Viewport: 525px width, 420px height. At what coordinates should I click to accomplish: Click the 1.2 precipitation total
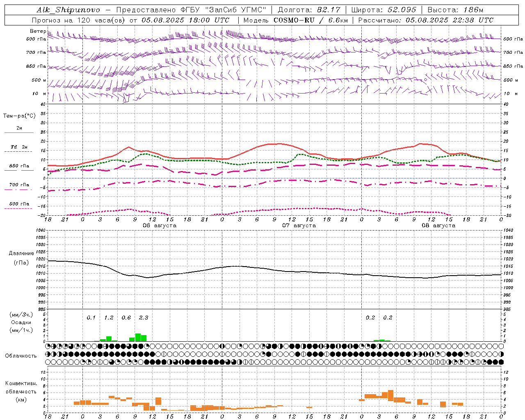click(109, 317)
